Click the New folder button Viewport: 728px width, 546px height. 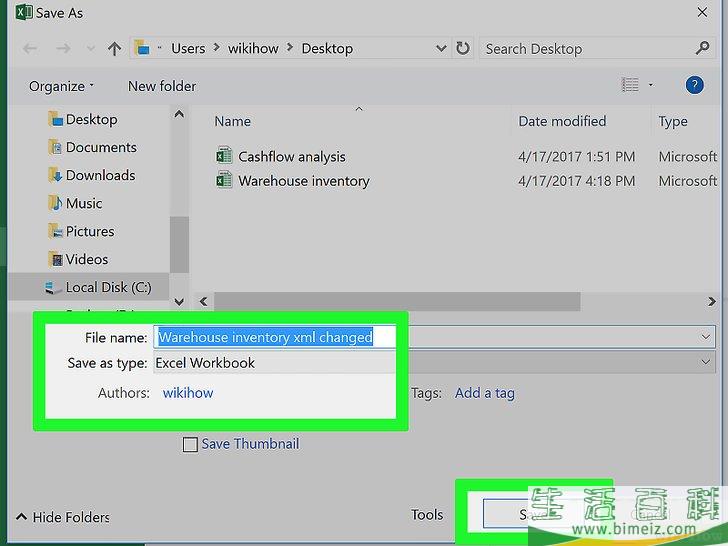(162, 86)
